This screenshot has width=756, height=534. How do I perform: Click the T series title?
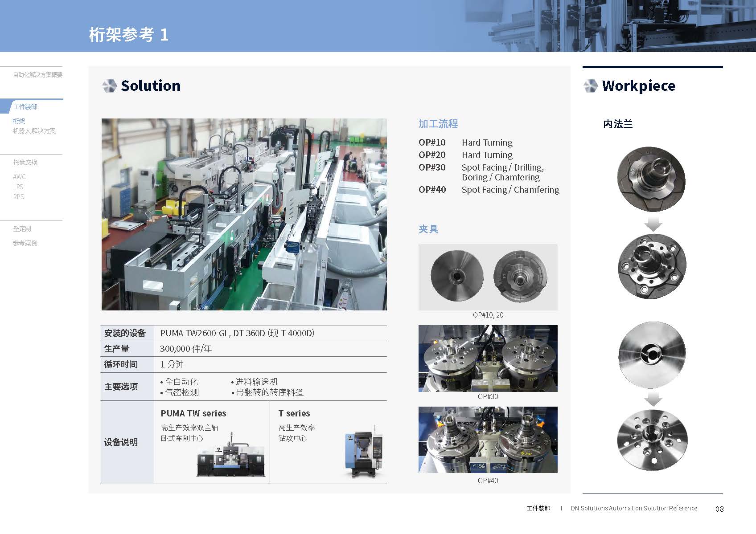pyautogui.click(x=294, y=413)
